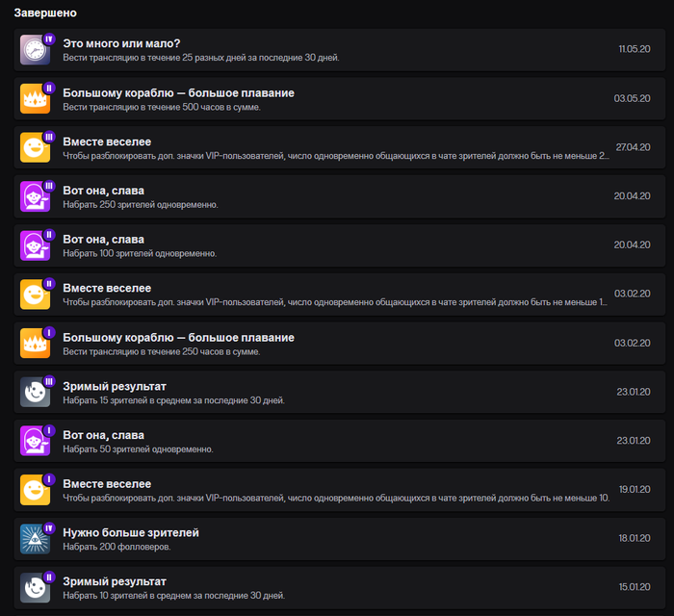674x616 pixels.
Task: Click the completion date 11.05.20
Action: [x=635, y=48]
